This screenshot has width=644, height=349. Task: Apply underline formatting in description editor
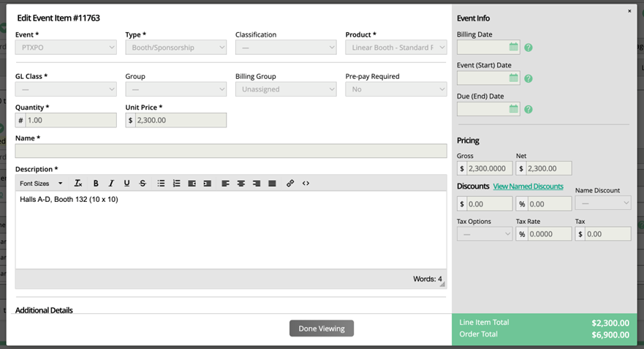click(126, 183)
